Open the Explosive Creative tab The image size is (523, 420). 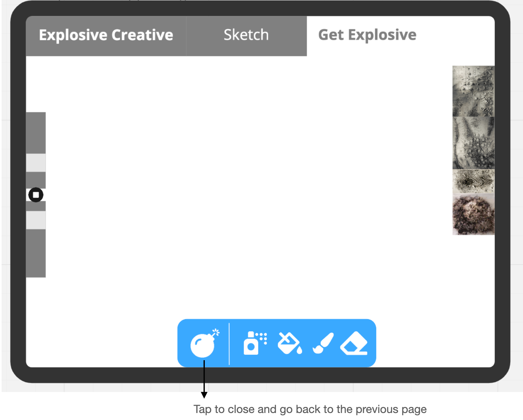(x=106, y=36)
